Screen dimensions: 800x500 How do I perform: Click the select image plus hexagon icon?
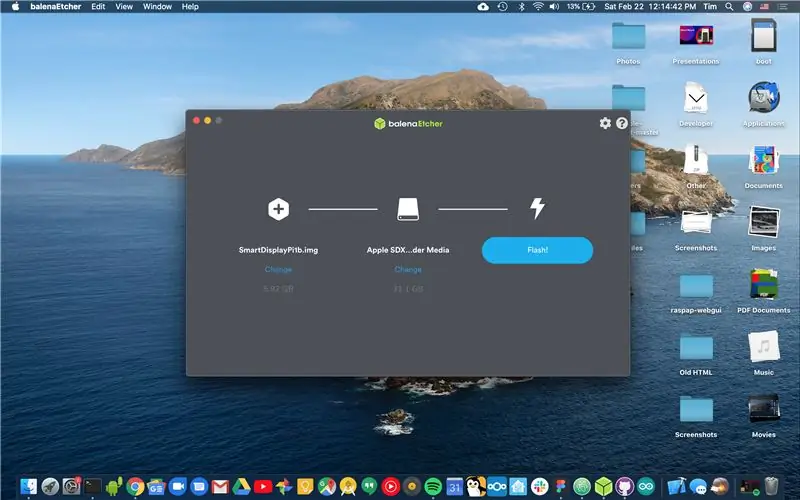click(x=279, y=209)
